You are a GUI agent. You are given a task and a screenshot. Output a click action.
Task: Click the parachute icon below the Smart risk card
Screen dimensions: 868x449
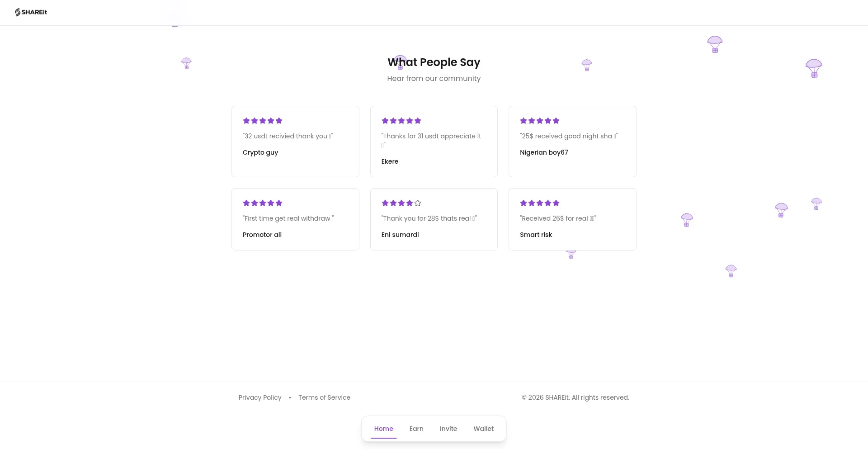click(571, 254)
